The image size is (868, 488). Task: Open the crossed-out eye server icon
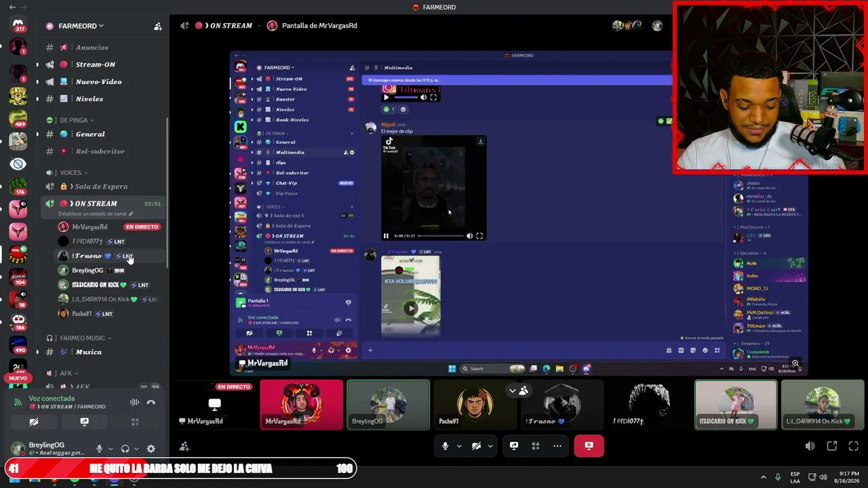click(18, 164)
